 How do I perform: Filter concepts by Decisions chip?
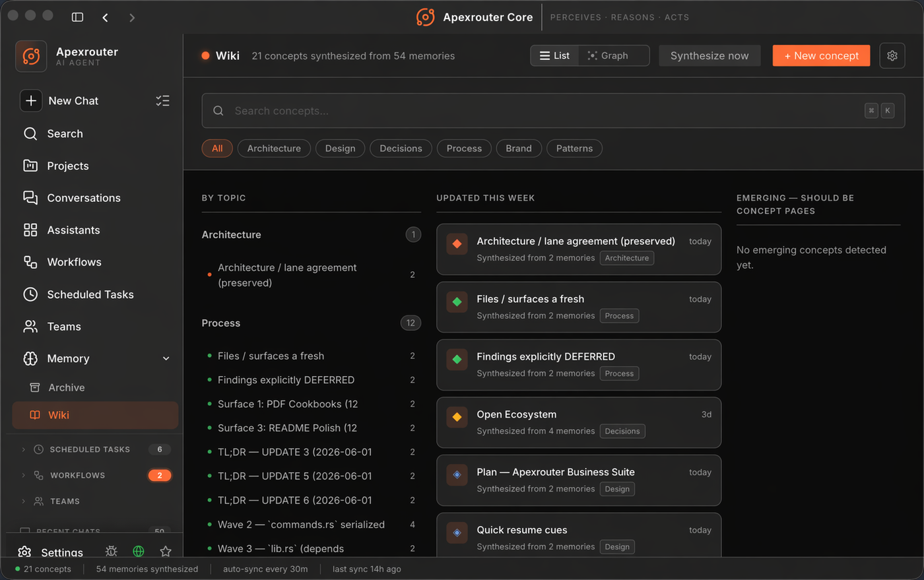pos(401,148)
